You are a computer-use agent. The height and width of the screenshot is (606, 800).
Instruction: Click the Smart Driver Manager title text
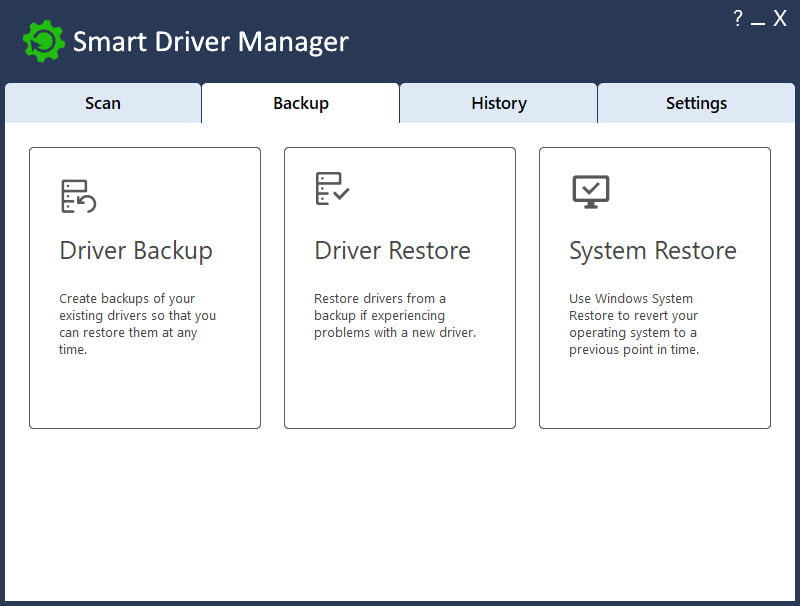coord(211,42)
